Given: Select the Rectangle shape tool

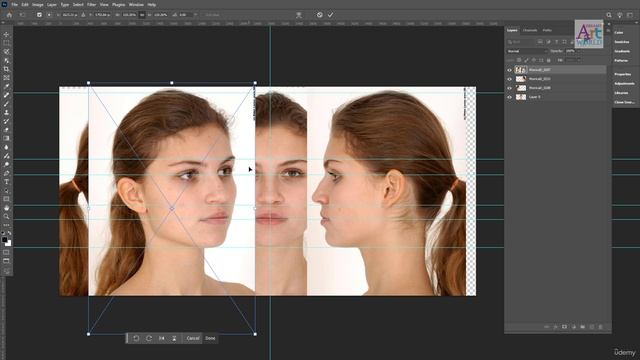Looking at the screenshot, I should tap(6, 199).
